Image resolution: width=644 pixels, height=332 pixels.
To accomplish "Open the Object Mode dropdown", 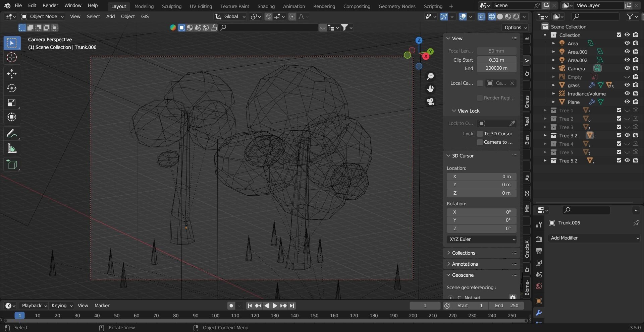I will tap(42, 16).
